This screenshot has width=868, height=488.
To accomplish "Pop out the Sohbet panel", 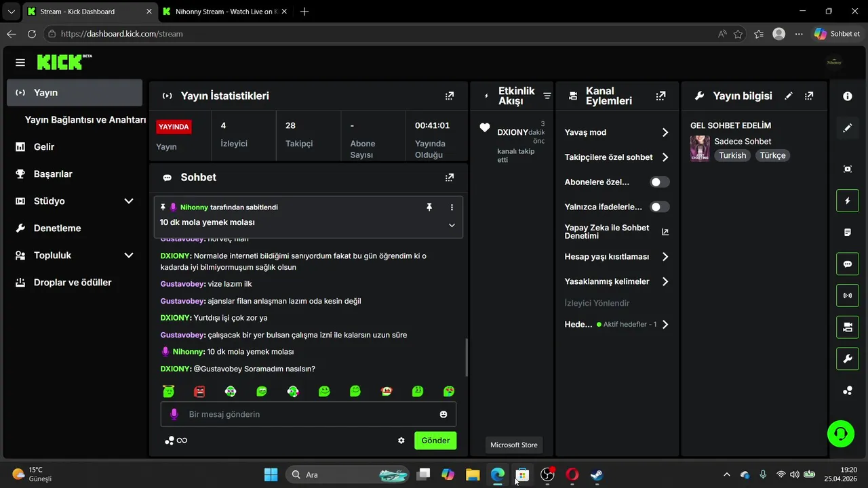I will pos(450,178).
